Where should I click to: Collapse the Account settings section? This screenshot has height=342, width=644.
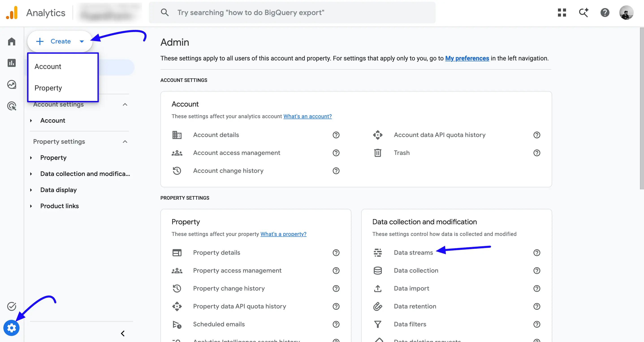click(125, 104)
